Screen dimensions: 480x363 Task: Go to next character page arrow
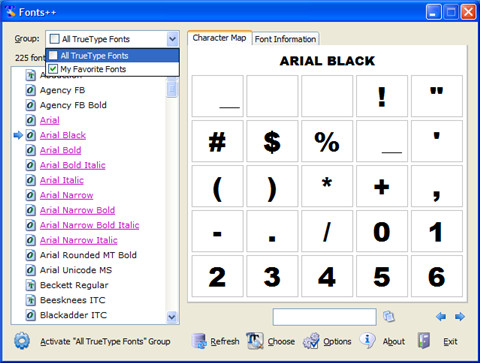pyautogui.click(x=460, y=316)
